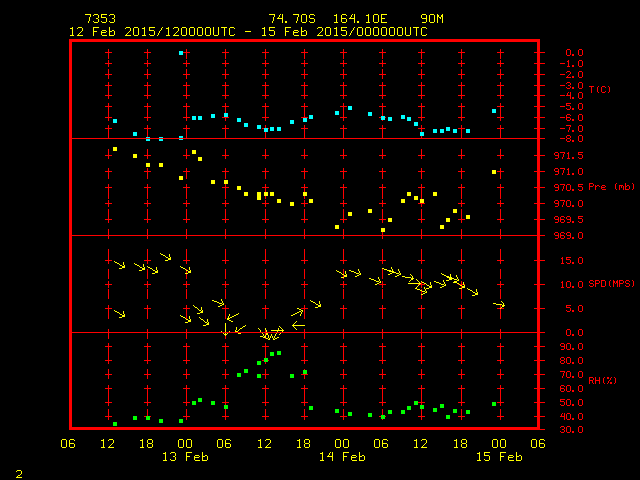Click the first green humidity point on left

pos(115,424)
